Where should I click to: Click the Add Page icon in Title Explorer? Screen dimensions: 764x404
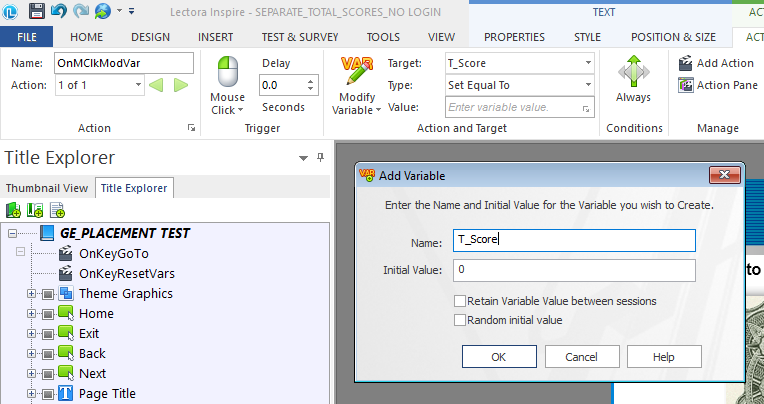coord(57,211)
